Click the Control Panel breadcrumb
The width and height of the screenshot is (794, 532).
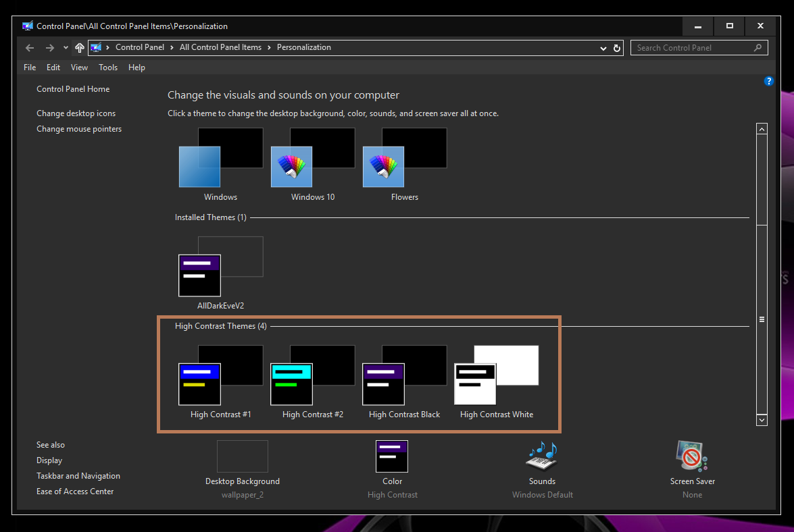140,47
